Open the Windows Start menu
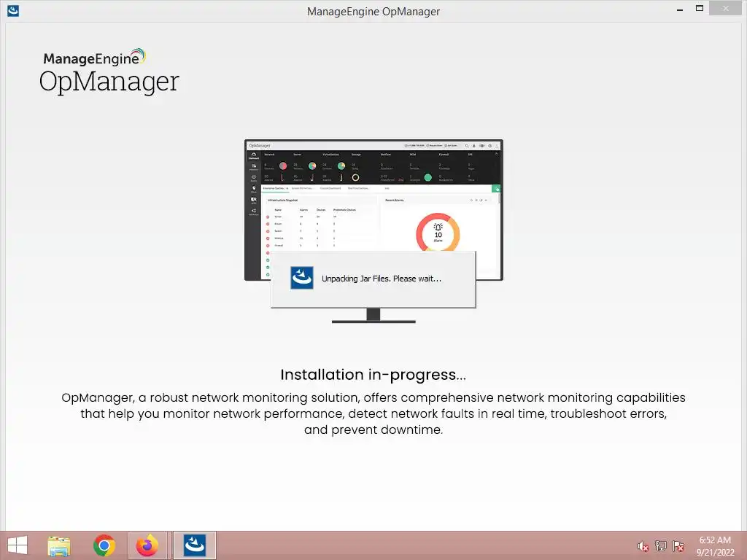 point(18,545)
